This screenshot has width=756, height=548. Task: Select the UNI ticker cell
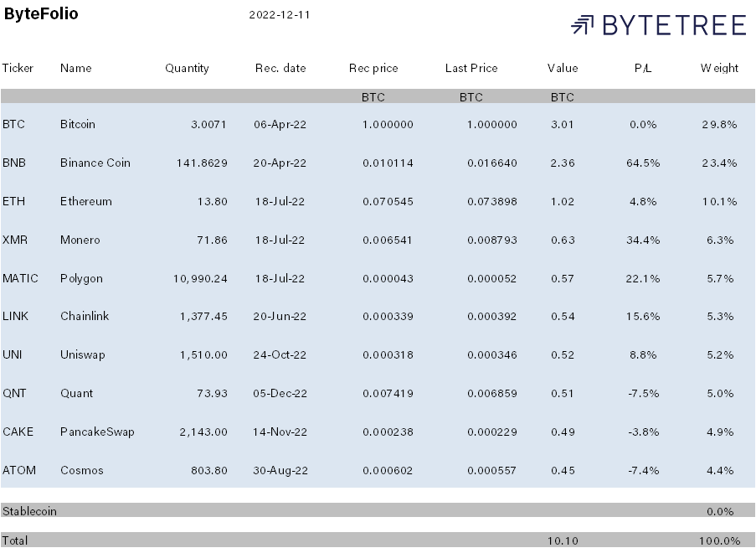(x=12, y=354)
